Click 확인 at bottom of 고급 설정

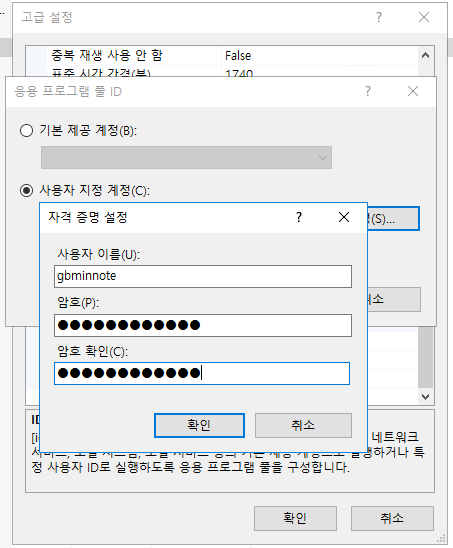click(x=295, y=518)
